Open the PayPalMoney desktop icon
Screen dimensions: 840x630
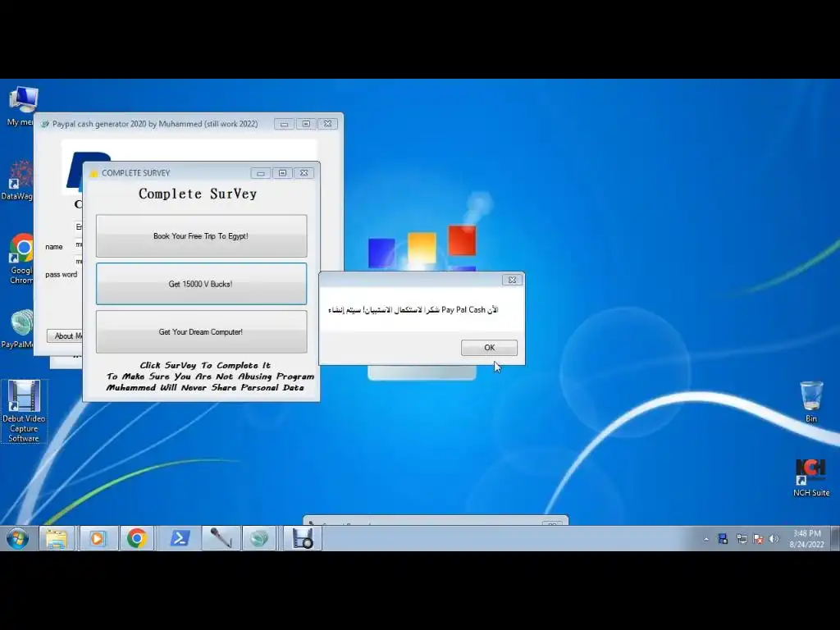click(x=19, y=329)
